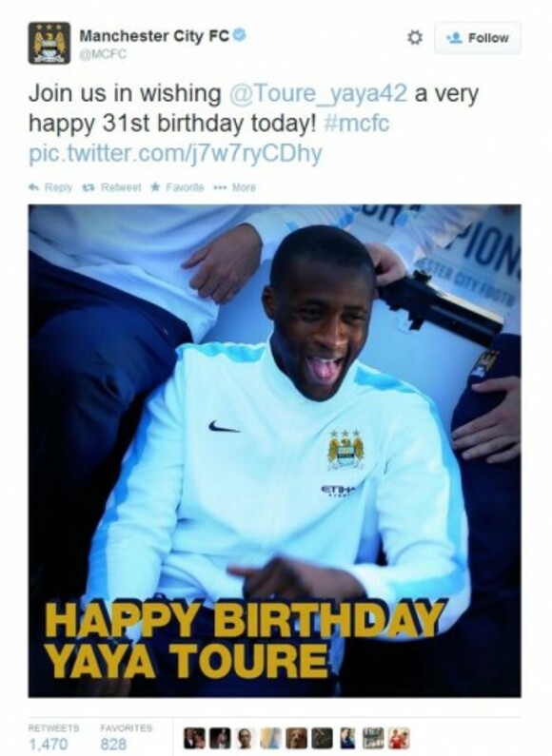This screenshot has height=756, width=552.
Task: Open the #mcfc hashtag
Action: click(357, 124)
